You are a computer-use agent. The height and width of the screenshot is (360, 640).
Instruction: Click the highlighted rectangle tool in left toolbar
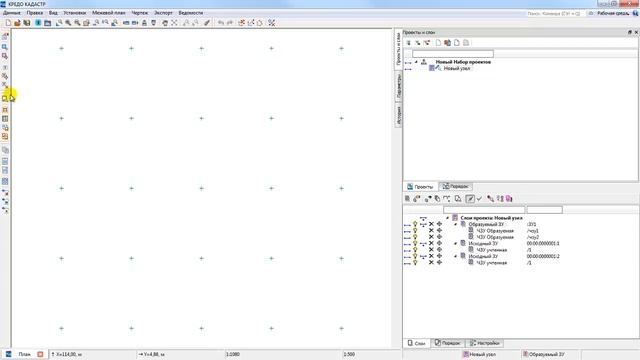click(x=5, y=98)
